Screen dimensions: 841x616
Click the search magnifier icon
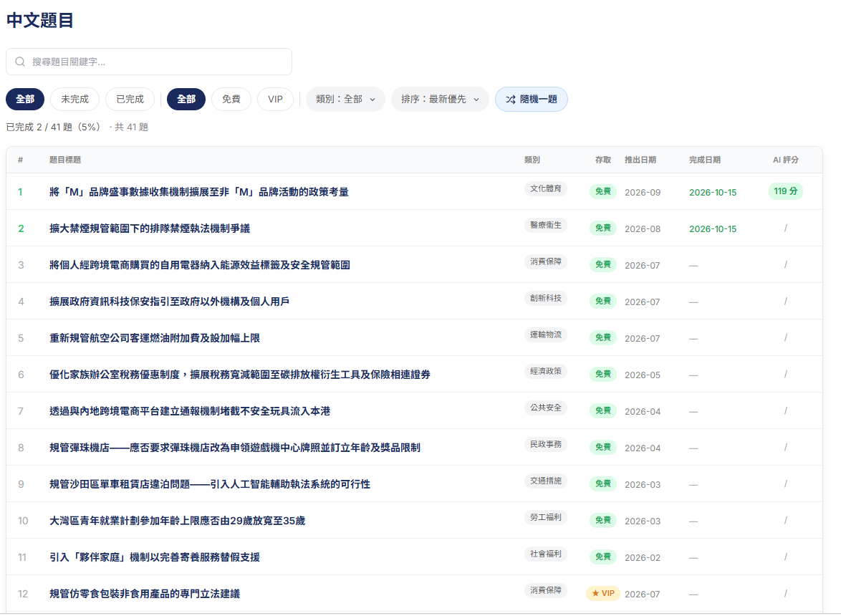pyautogui.click(x=20, y=62)
